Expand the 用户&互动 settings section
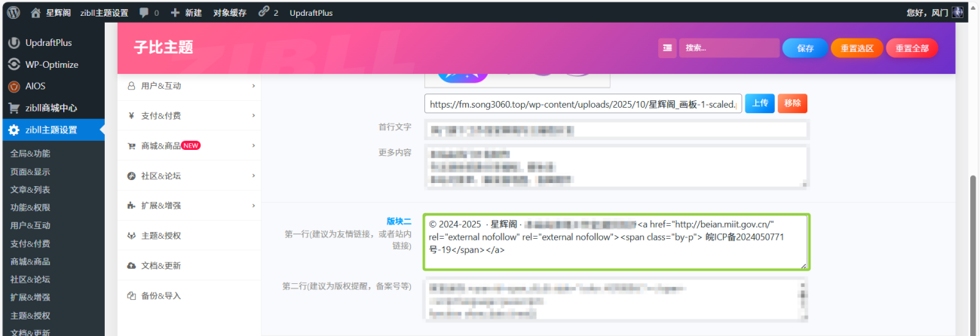This screenshot has height=336, width=980. tap(188, 86)
